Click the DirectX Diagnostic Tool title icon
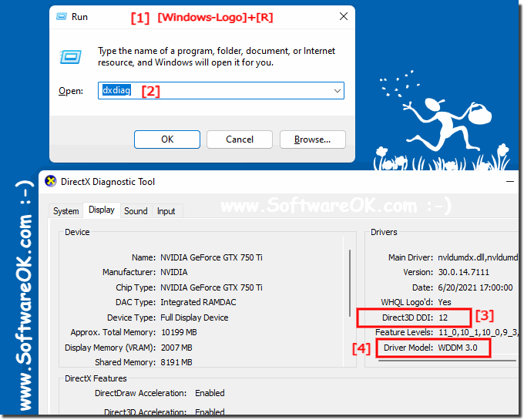The height and width of the screenshot is (420, 524). pyautogui.click(x=51, y=181)
